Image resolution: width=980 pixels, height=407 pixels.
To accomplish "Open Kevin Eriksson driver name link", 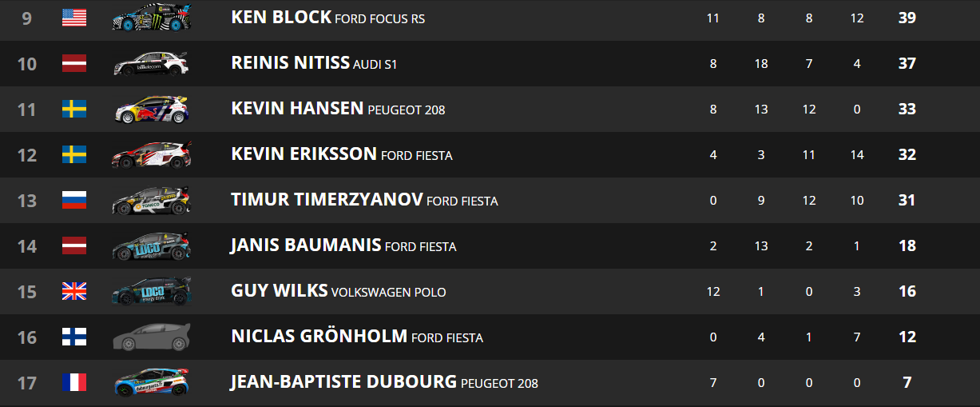I will coord(304,154).
